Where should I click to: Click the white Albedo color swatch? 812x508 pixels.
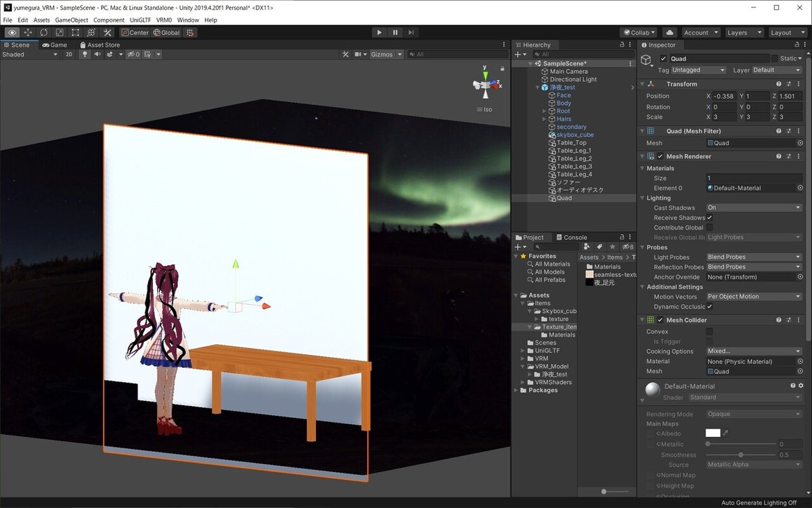click(713, 433)
